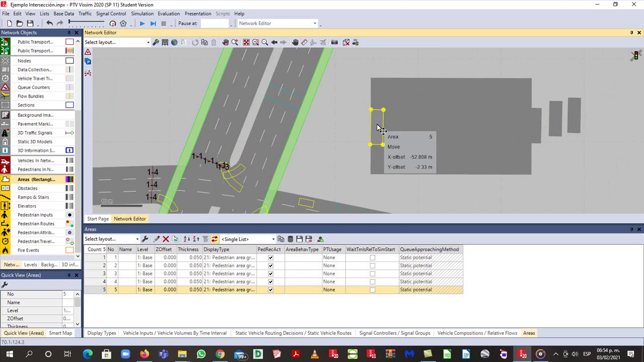This screenshot has height=362, width=644.
Task: Click edit pencil icon in Areas list
Action: (156, 239)
